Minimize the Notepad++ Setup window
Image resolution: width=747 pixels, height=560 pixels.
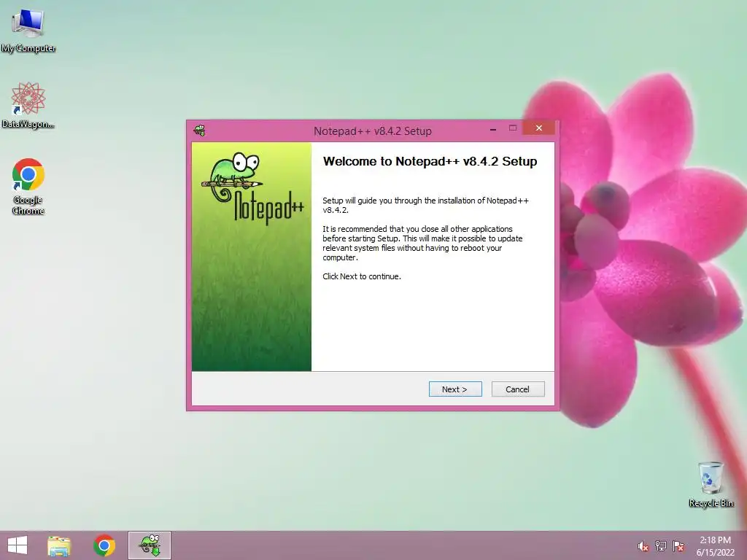[x=493, y=128]
